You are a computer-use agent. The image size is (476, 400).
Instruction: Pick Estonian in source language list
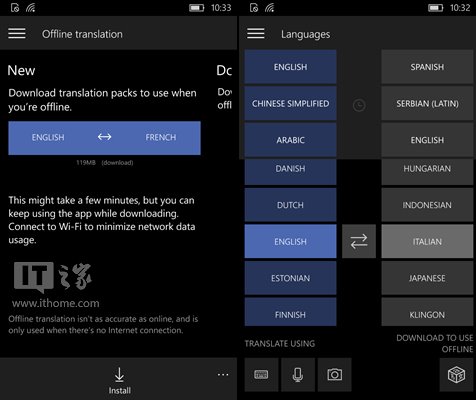(290, 278)
